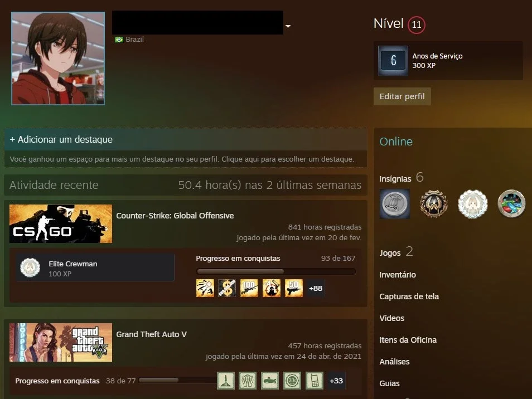Click the Online status text
This screenshot has height=399, width=532.
[396, 142]
